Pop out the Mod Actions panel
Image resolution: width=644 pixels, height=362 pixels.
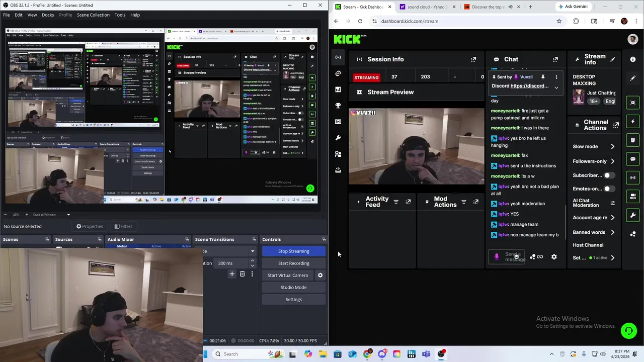pos(476,202)
